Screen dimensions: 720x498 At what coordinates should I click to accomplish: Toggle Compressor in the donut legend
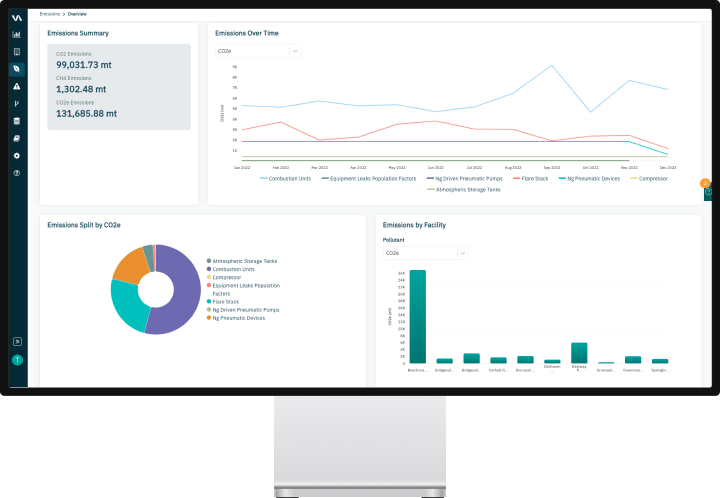coord(224,277)
